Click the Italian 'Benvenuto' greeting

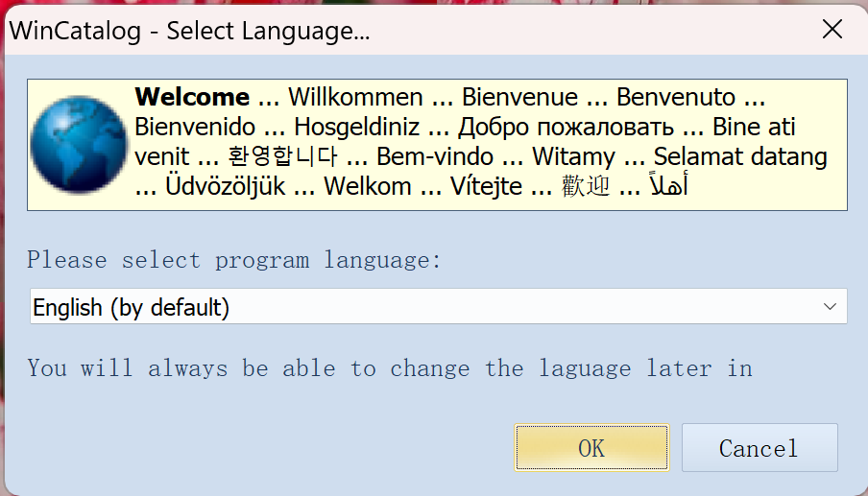(x=675, y=97)
